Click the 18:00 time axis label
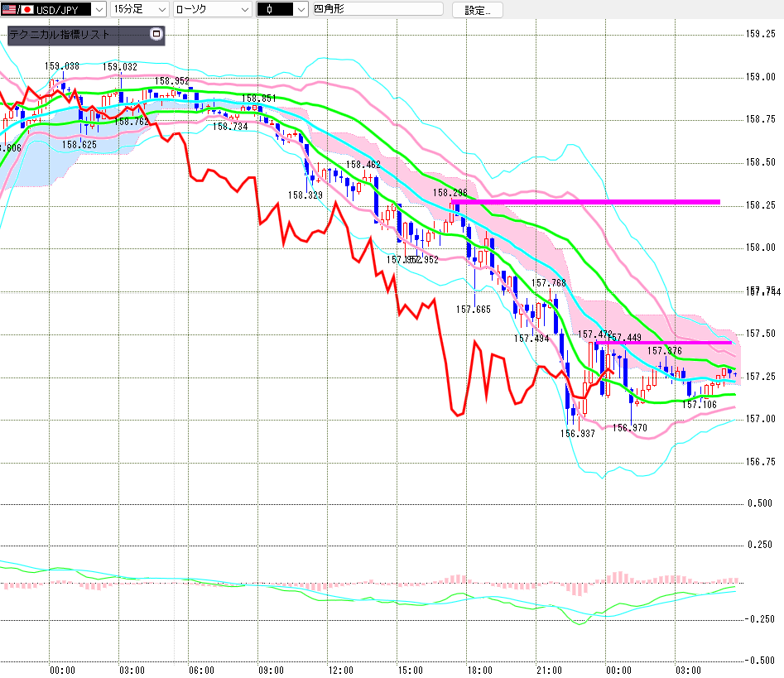The image size is (784, 678). coord(479,671)
